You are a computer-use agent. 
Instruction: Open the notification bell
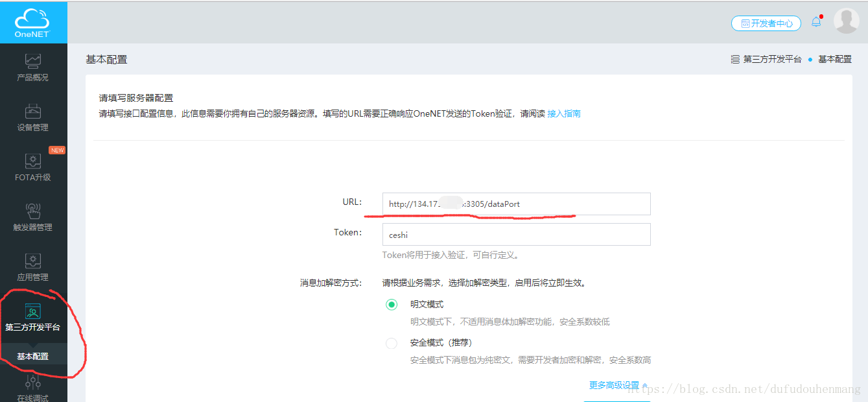[x=816, y=21]
